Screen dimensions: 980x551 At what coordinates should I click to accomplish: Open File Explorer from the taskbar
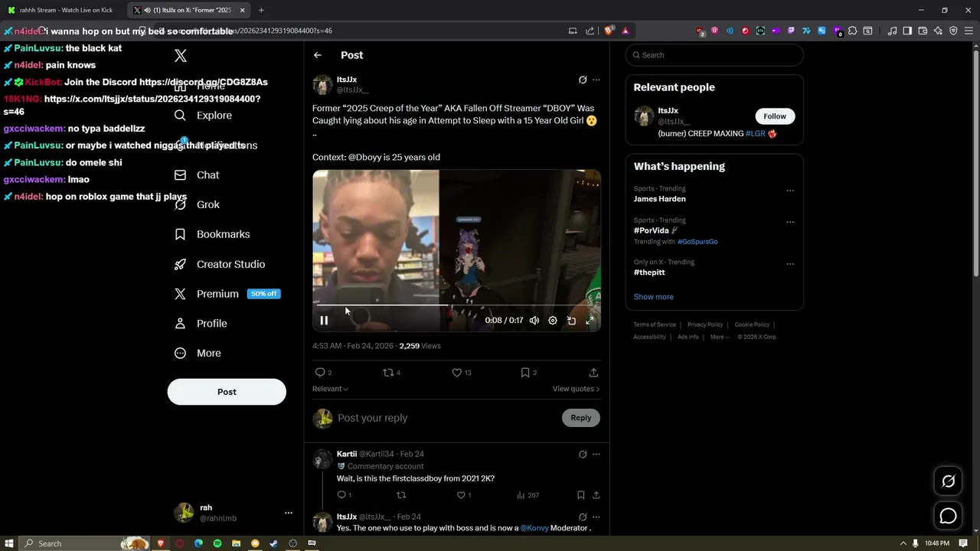236,543
